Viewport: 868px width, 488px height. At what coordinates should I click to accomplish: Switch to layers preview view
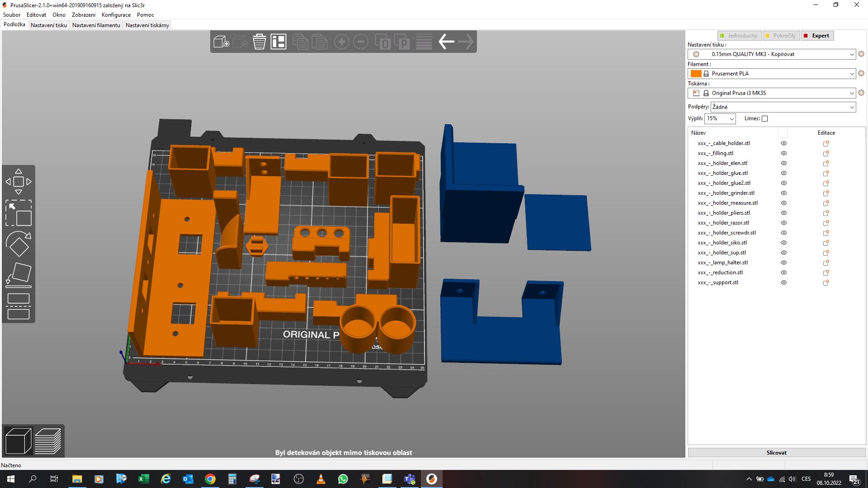[x=48, y=441]
